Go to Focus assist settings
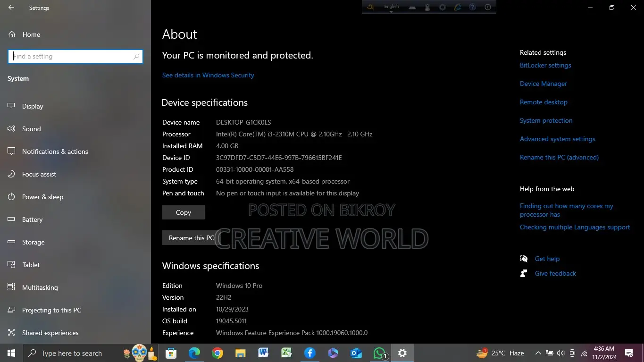 click(x=39, y=174)
